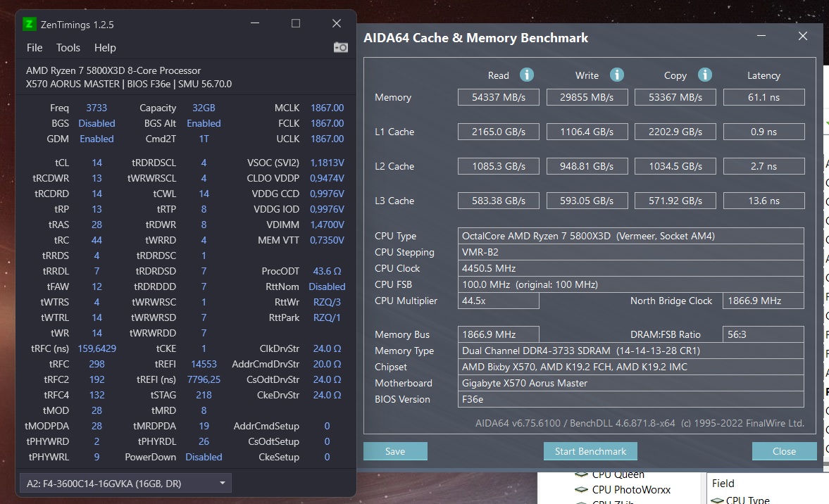Click the Capacity value 32GB
Viewport: 829px width, 504px height.
204,108
